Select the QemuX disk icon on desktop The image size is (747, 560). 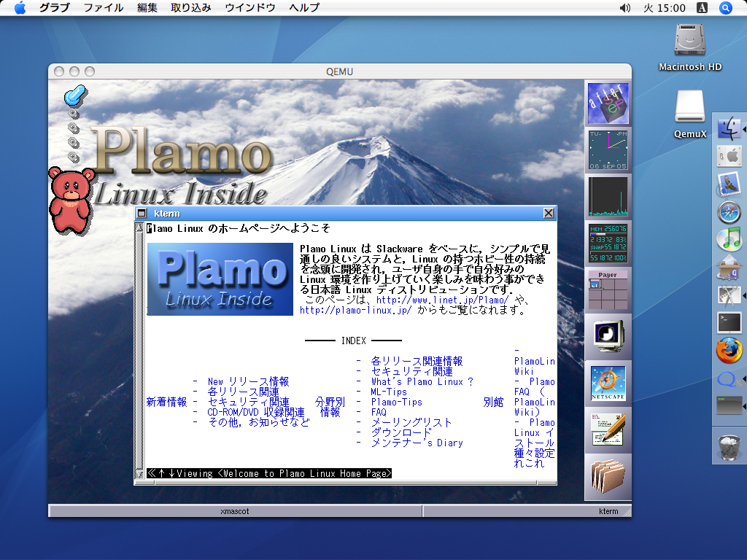click(690, 106)
